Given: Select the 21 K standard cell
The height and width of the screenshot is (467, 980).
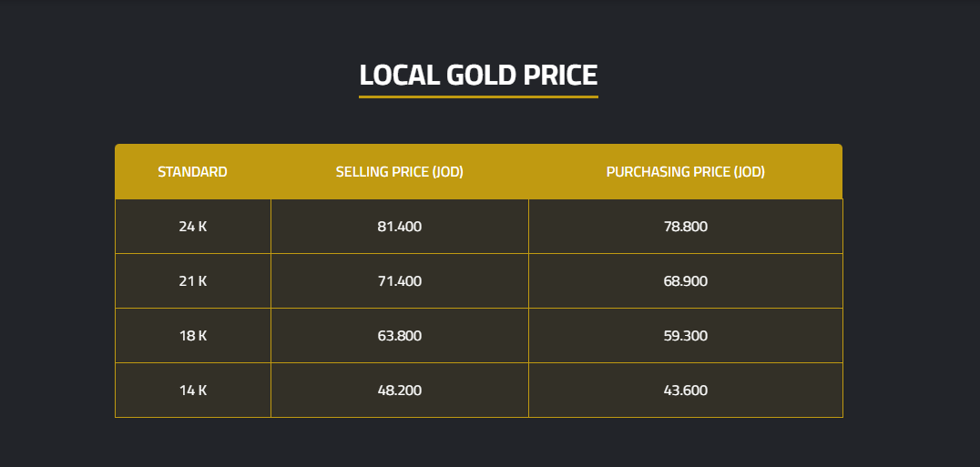Looking at the screenshot, I should tap(192, 281).
